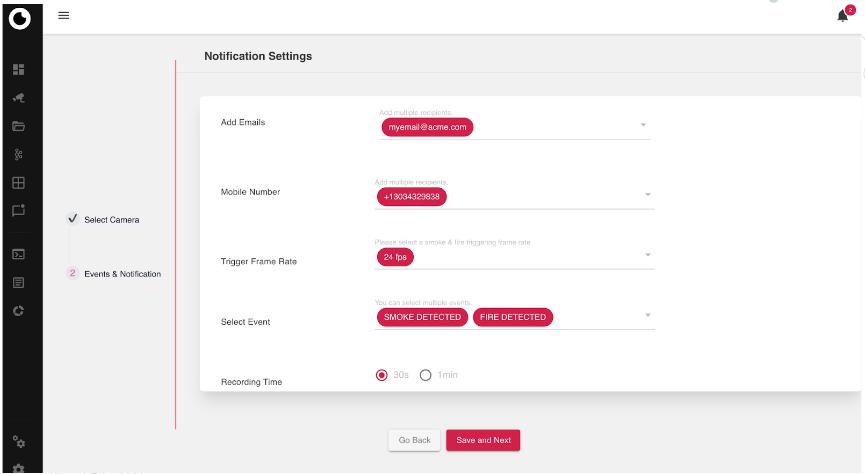Viewport: 865px width, 474px height.
Task: Open the settings gears icon in the sidebar
Action: (19, 439)
